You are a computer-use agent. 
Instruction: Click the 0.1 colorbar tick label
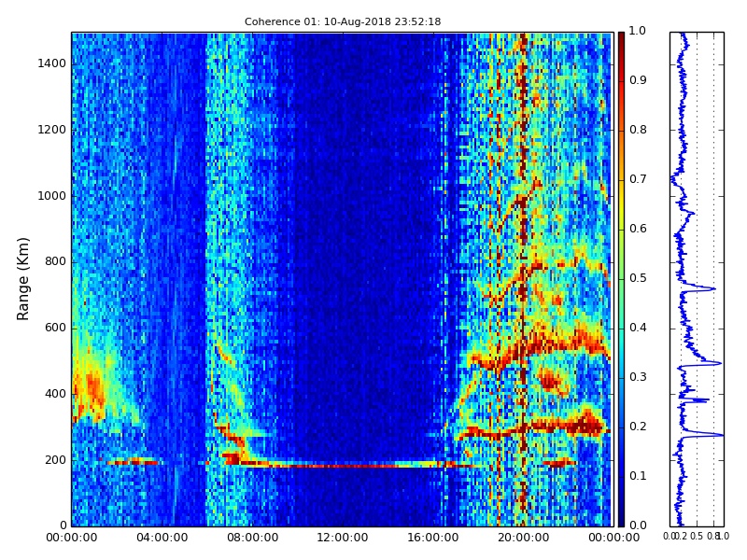tap(638, 476)
